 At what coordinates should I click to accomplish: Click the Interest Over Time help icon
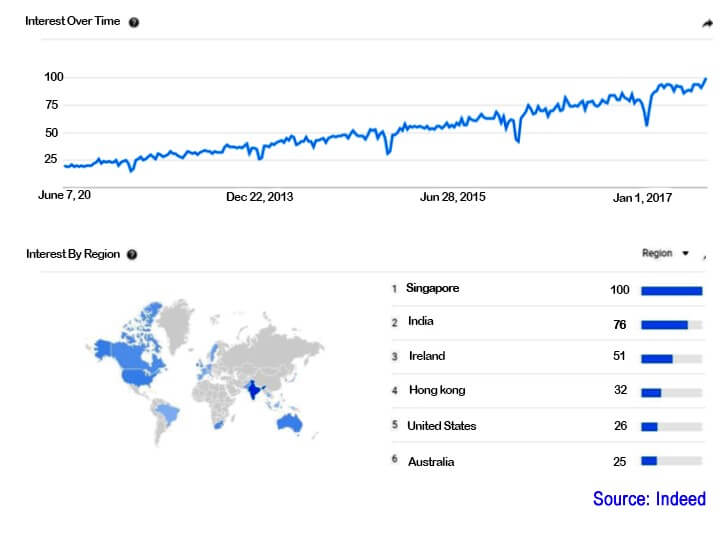coord(134,23)
